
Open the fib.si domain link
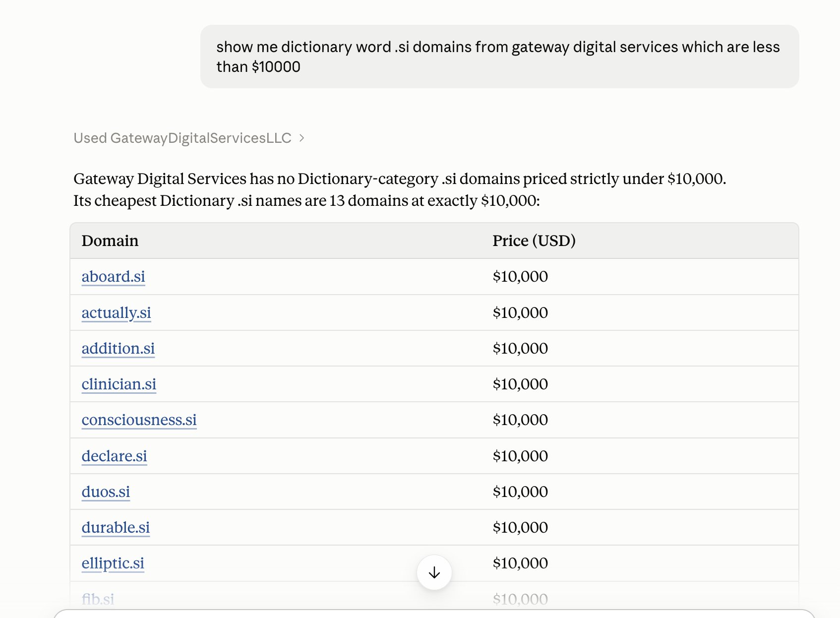pos(98,599)
